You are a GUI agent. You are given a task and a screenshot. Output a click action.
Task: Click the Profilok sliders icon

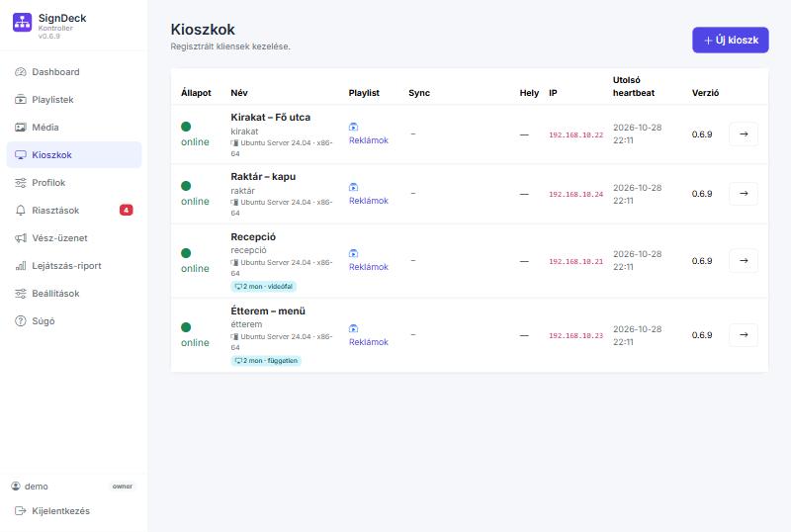click(20, 183)
